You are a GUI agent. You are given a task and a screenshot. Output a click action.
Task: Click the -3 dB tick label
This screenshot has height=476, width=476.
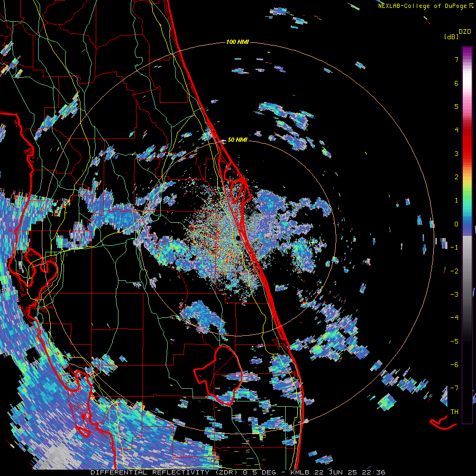tap(454, 295)
